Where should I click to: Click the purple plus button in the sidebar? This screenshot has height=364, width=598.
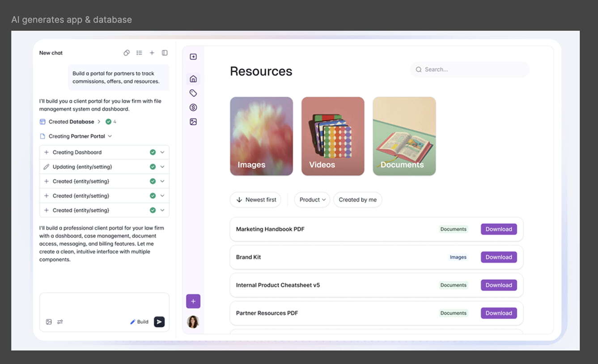(193, 301)
